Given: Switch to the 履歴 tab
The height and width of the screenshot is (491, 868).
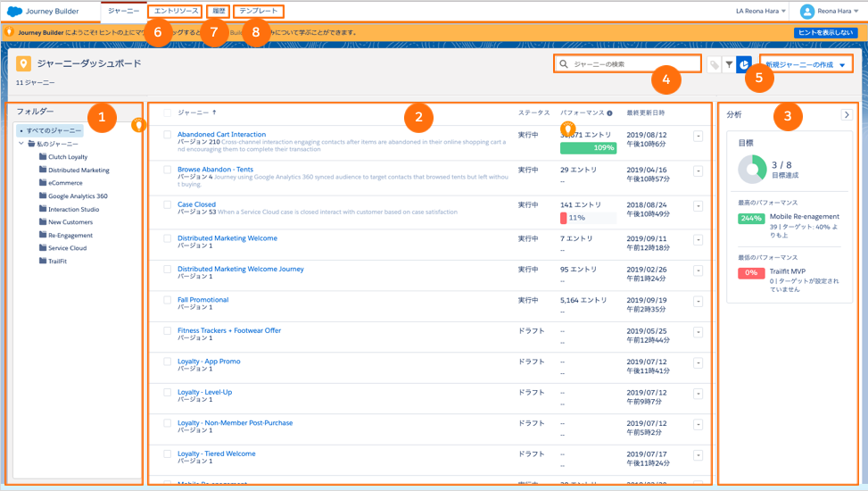Looking at the screenshot, I should (x=218, y=11).
